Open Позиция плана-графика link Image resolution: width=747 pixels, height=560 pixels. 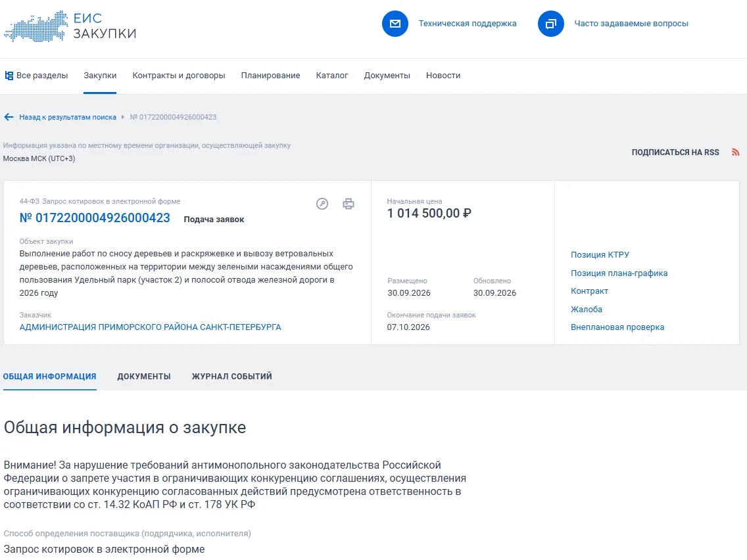click(619, 273)
